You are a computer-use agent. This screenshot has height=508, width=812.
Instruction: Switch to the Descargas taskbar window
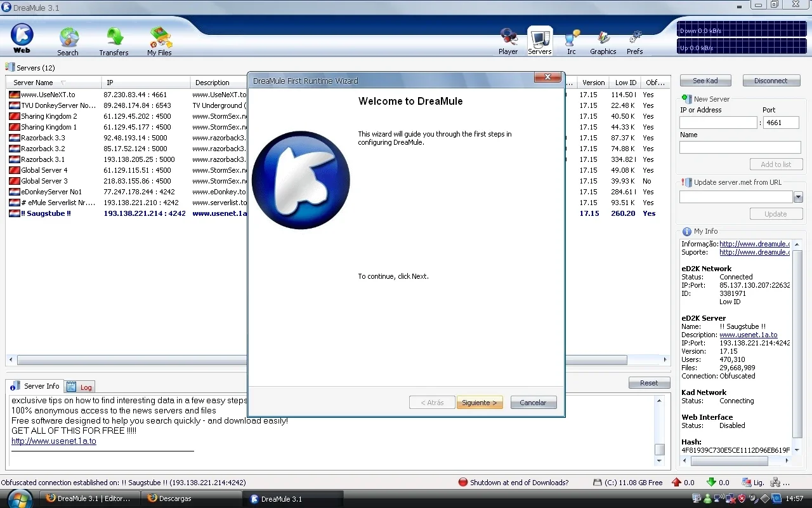192,498
